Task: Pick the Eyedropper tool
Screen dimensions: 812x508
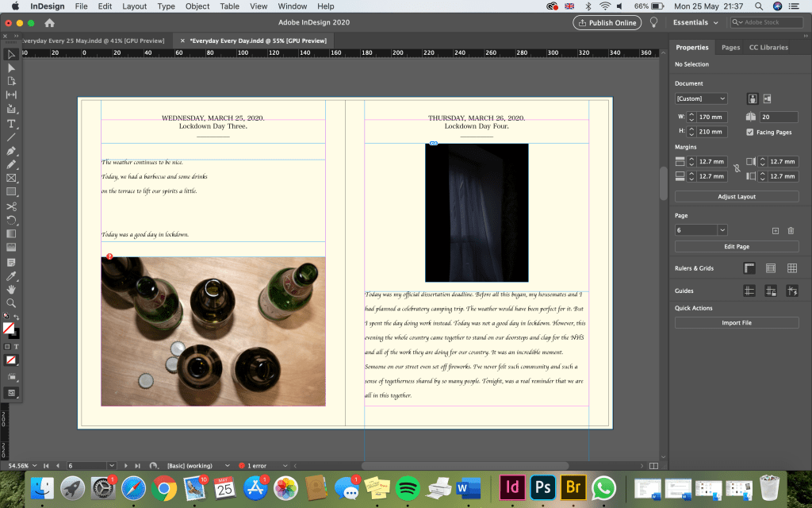Action: (11, 275)
